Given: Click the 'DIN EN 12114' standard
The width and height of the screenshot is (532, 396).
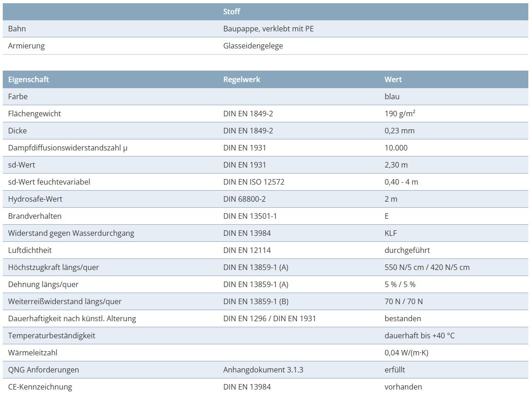Looking at the screenshot, I should [x=247, y=250].
